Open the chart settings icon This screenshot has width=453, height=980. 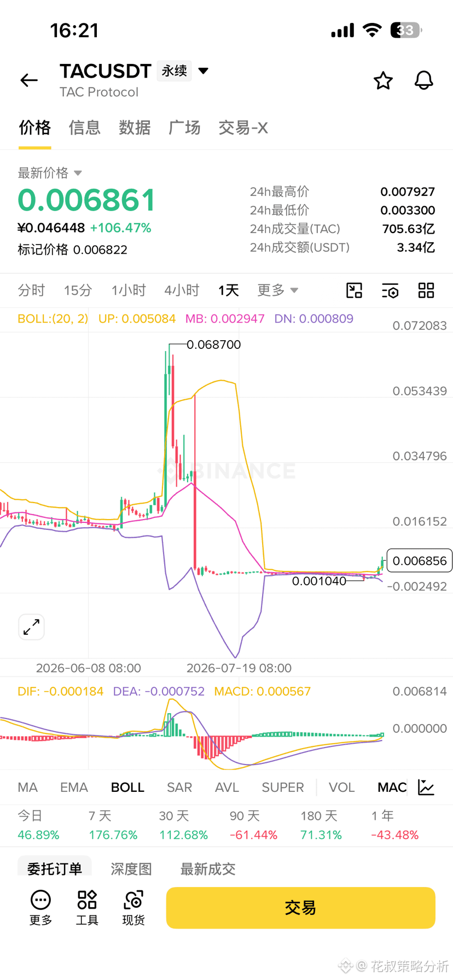point(390,290)
